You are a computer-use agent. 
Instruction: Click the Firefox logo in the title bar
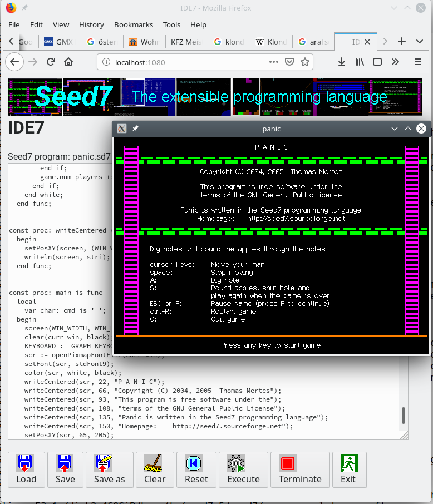coord(11,8)
